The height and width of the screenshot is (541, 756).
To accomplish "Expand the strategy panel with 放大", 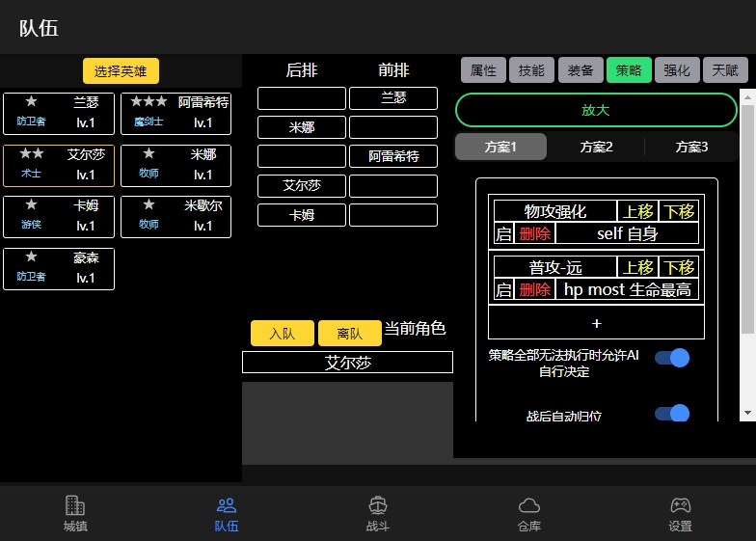I will (596, 110).
